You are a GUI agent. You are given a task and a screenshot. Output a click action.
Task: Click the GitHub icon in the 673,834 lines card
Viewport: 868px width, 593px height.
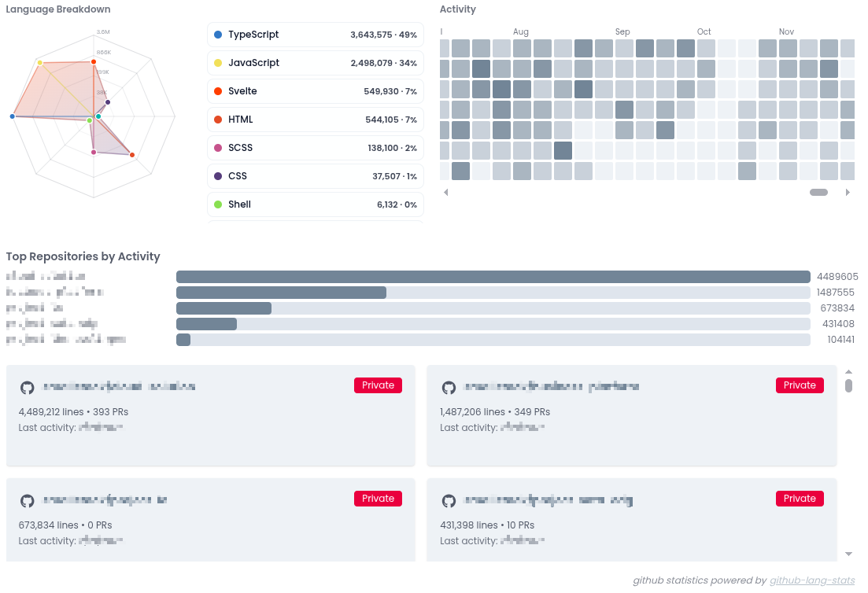tap(27, 501)
